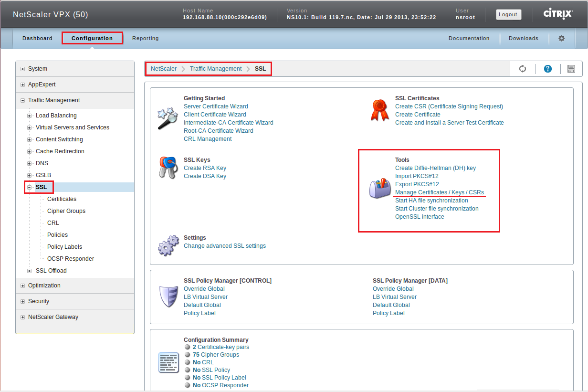
Task: Expand the System node in the sidebar
Action: pos(22,69)
